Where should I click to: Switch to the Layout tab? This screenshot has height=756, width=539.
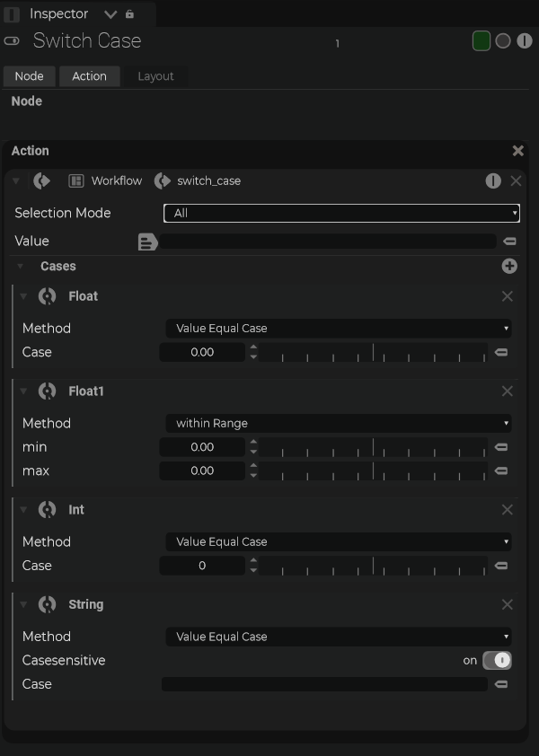(155, 76)
